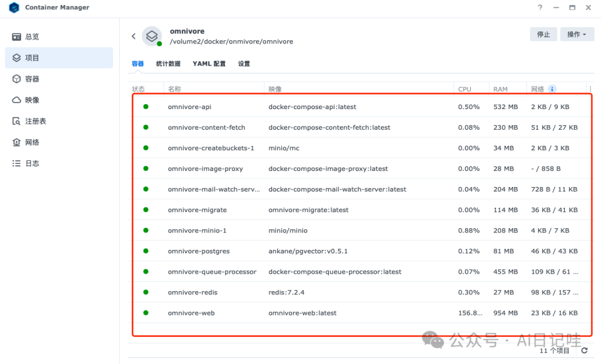
Task: Sort by the CPU column header
Action: (x=465, y=89)
